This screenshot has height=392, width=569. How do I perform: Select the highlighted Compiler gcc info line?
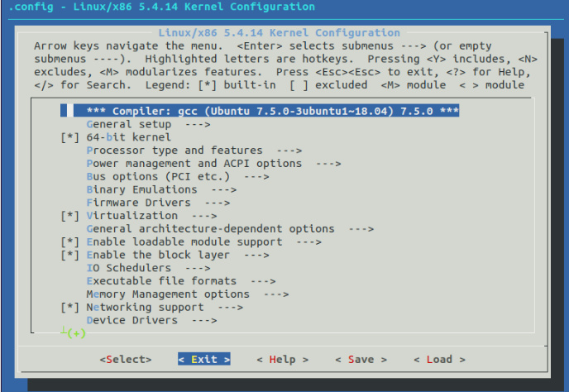point(260,111)
